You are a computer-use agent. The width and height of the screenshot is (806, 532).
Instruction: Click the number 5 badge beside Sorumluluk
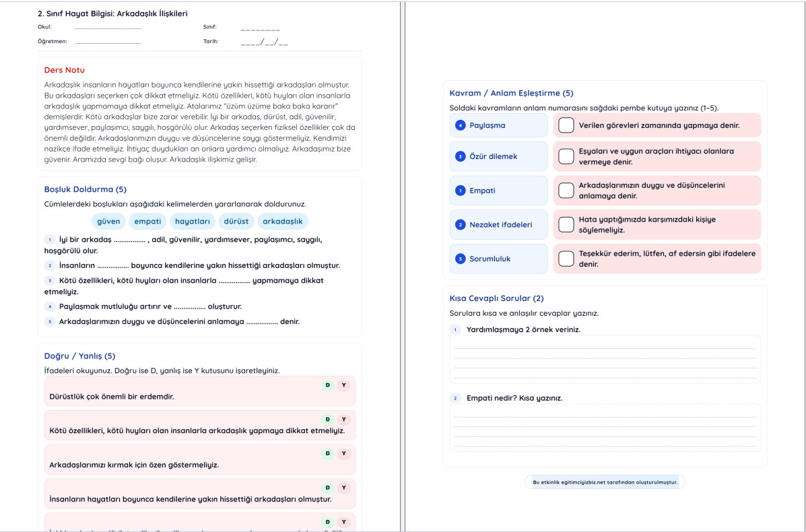coord(461,259)
